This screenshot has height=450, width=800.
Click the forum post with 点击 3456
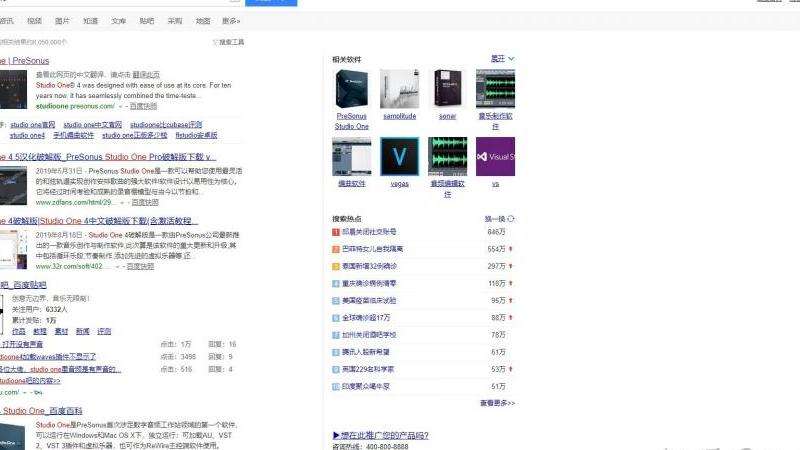coord(48,357)
